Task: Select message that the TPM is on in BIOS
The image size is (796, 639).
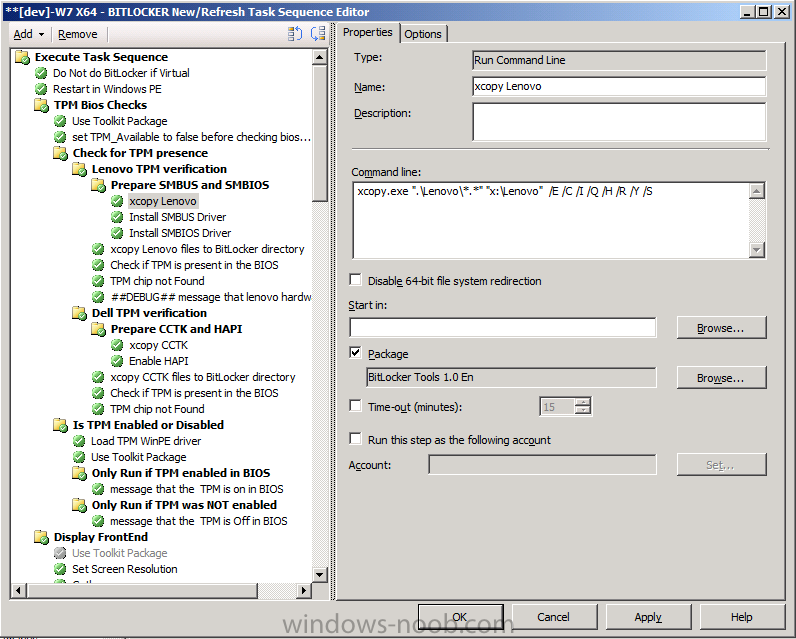Action: [x=196, y=489]
